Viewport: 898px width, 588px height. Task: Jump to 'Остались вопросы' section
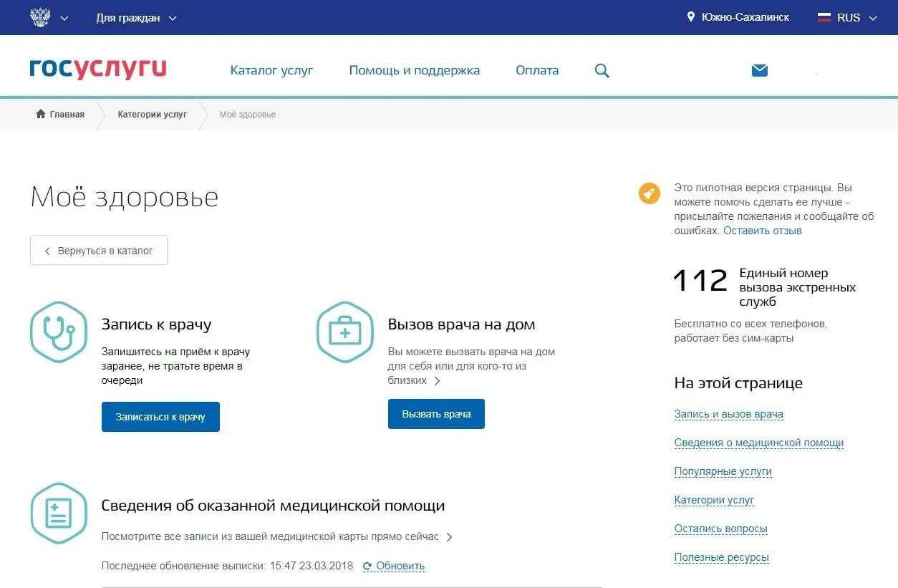tap(721, 529)
